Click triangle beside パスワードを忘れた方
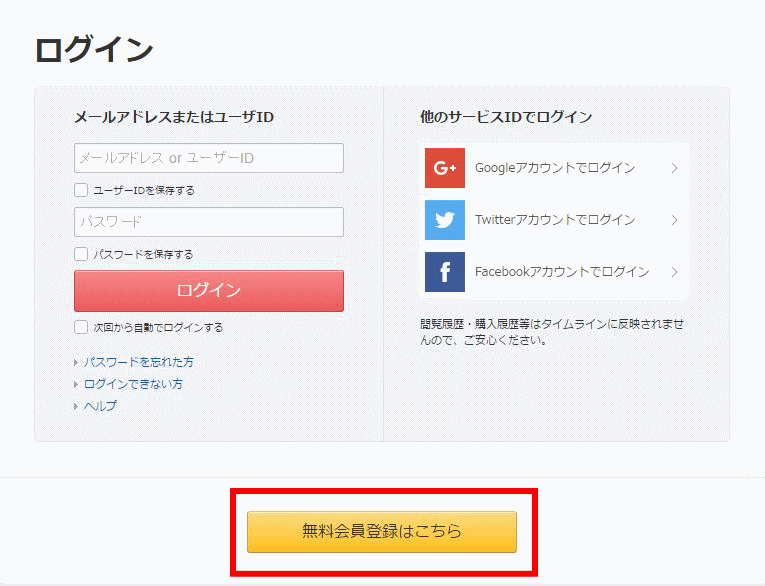The image size is (765, 586). click(76, 363)
